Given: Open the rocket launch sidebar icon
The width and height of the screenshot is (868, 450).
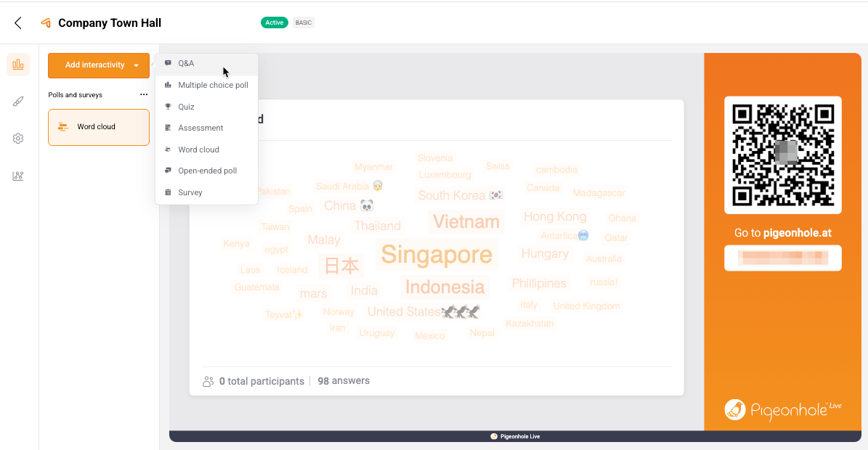Looking at the screenshot, I should [x=18, y=102].
